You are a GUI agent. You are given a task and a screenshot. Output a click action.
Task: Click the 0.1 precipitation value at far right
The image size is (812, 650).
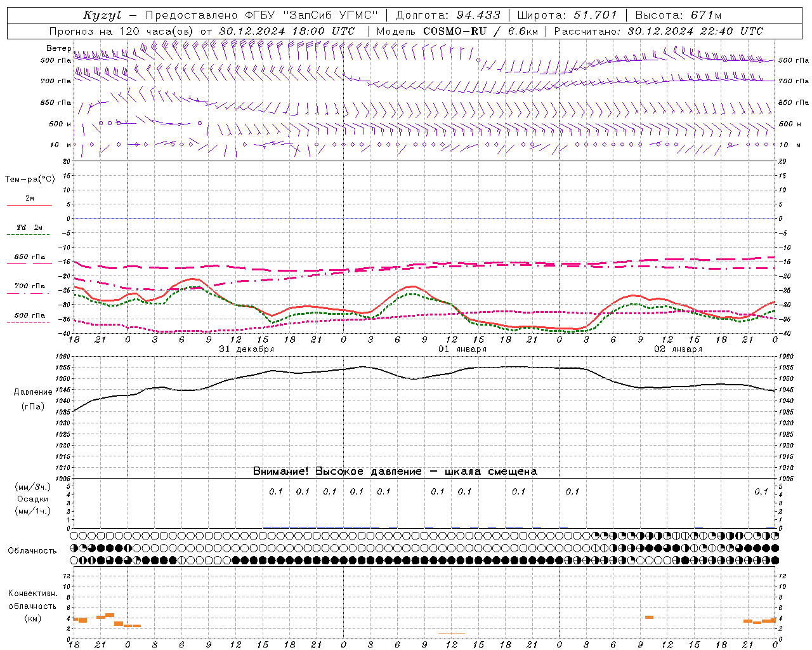[x=761, y=491]
